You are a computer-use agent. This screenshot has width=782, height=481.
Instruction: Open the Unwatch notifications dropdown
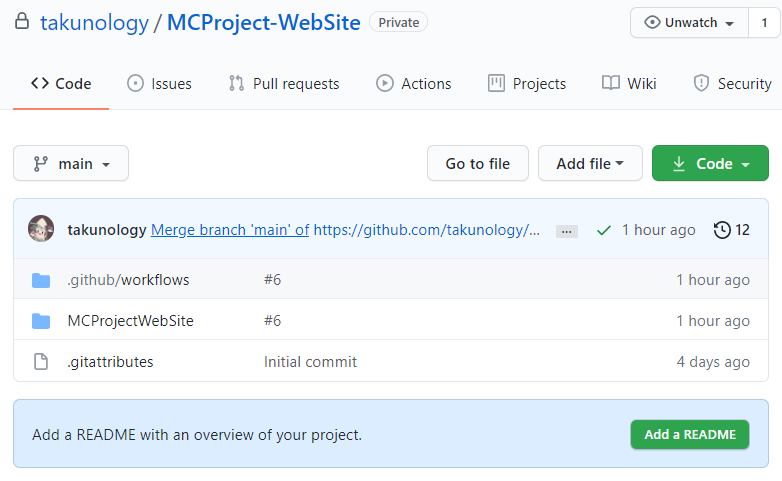point(689,23)
